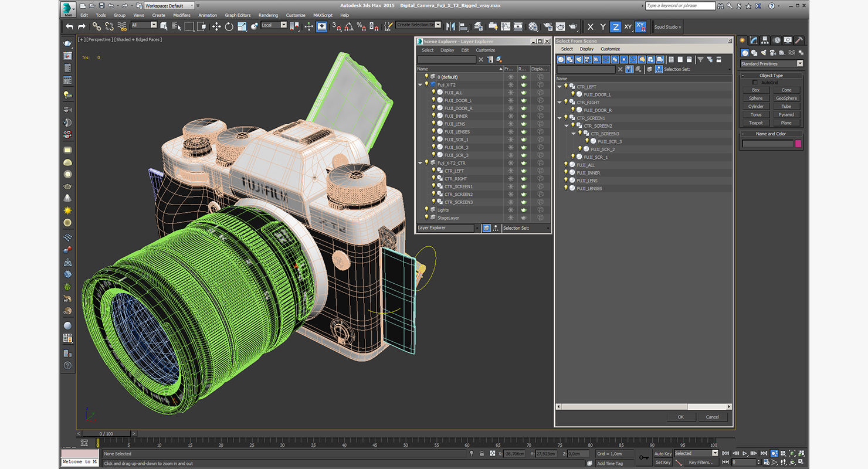Open the Modifiers menu

[x=182, y=15]
